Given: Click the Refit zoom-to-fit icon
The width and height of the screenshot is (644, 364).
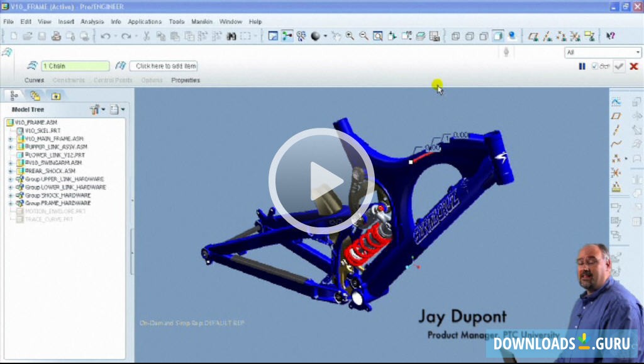Looking at the screenshot, I should tap(377, 36).
